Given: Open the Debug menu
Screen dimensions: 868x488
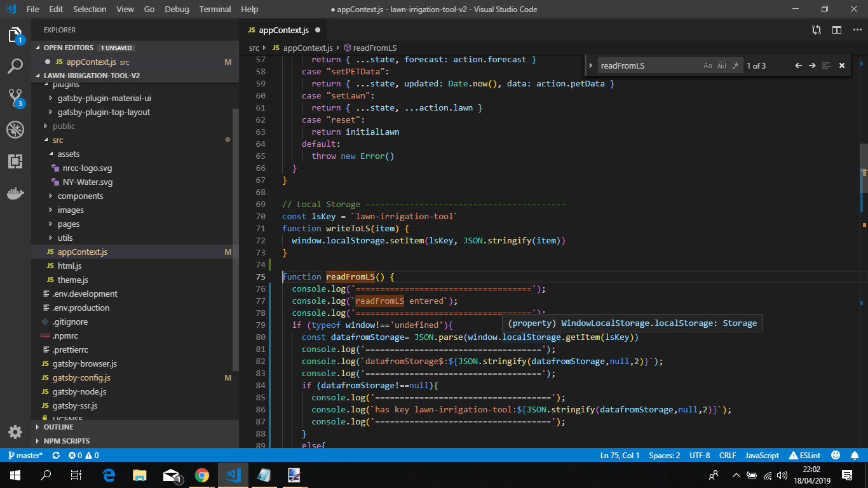Looking at the screenshot, I should click(177, 9).
